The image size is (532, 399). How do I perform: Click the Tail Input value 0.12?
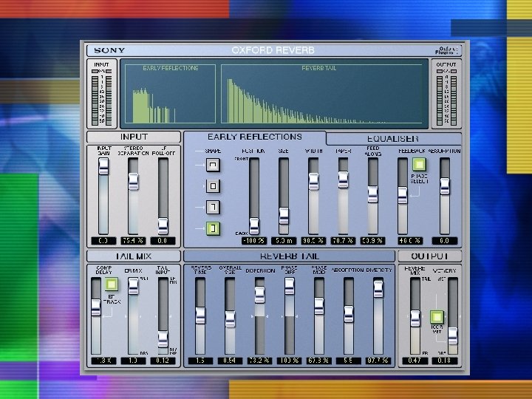point(163,361)
